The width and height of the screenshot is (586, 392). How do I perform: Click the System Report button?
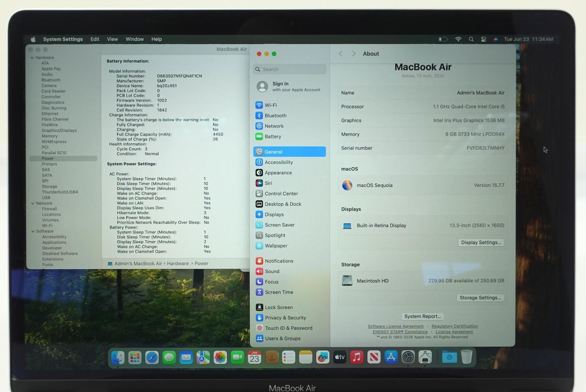click(x=423, y=316)
